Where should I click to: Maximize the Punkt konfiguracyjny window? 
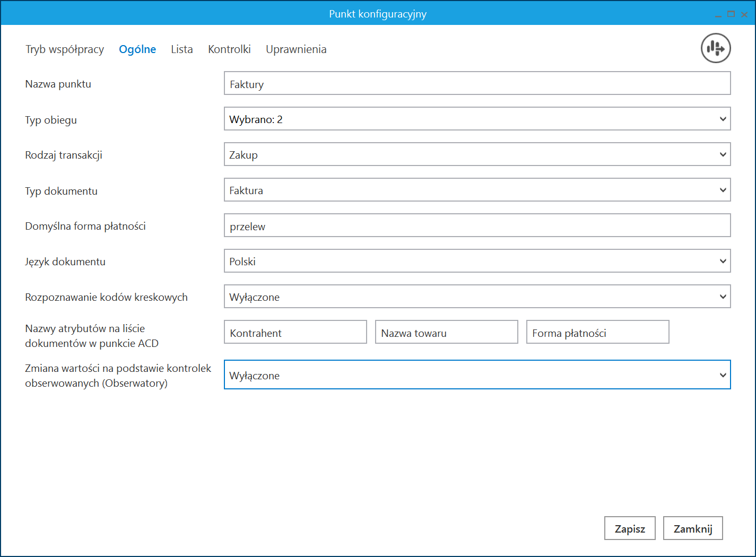click(731, 14)
